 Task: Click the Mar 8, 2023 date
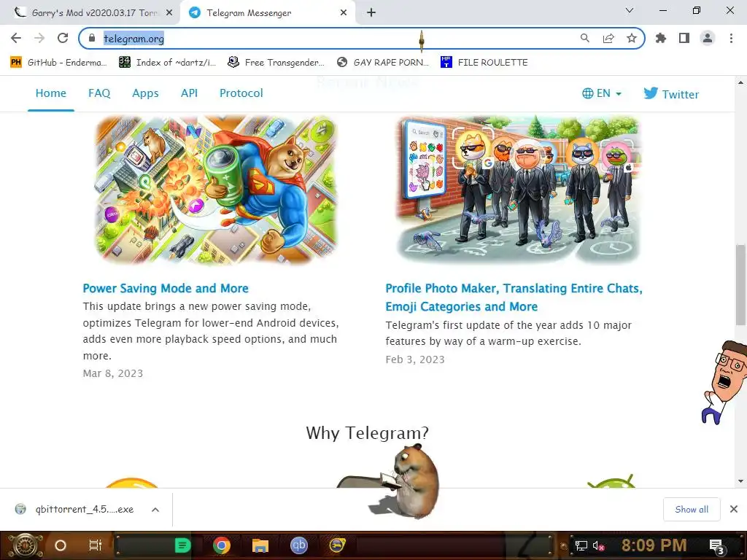(x=113, y=373)
